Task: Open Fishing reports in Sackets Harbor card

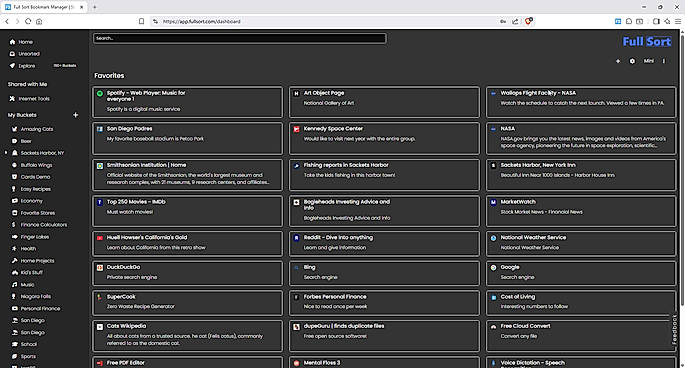Action: point(384,175)
